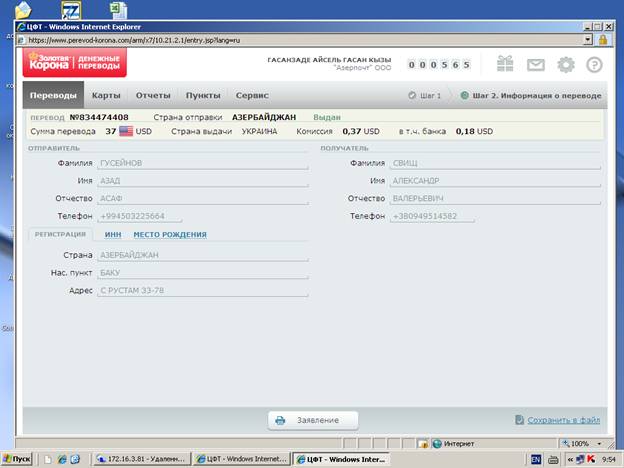Click the step 1 check icon
624x468 pixels.
tap(412, 96)
